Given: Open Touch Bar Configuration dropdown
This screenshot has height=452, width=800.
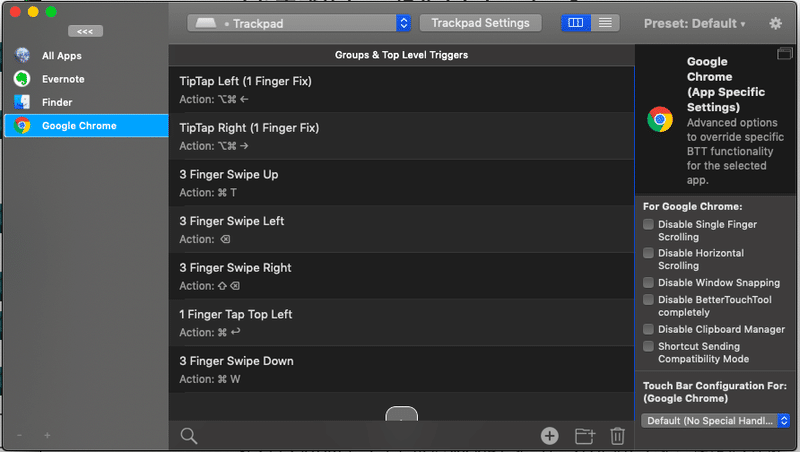Looking at the screenshot, I should pyautogui.click(x=715, y=420).
